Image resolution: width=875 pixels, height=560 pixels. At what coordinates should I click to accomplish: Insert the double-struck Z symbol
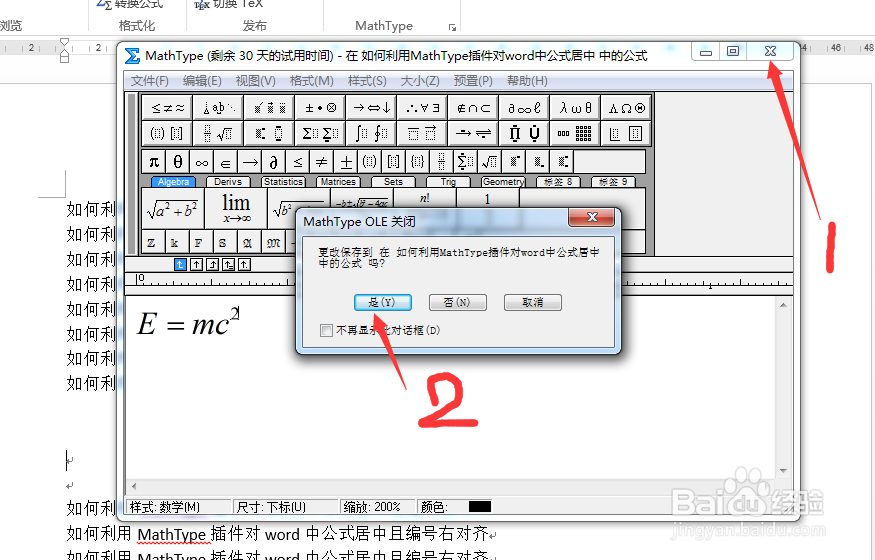coord(151,243)
